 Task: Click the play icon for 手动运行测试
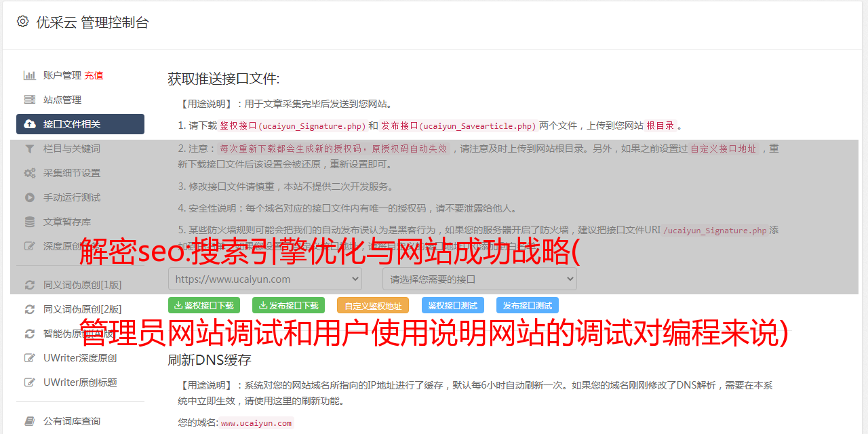coord(30,197)
